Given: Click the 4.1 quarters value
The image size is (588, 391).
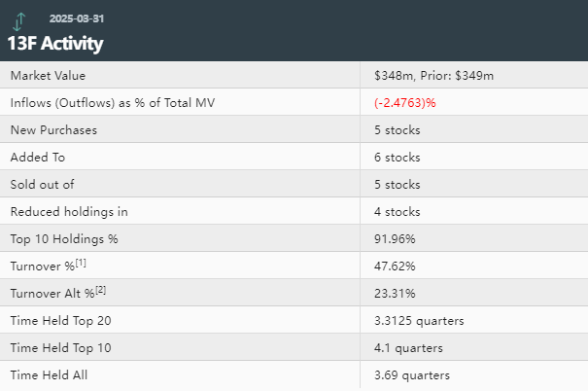Looking at the screenshot, I should tap(408, 347).
